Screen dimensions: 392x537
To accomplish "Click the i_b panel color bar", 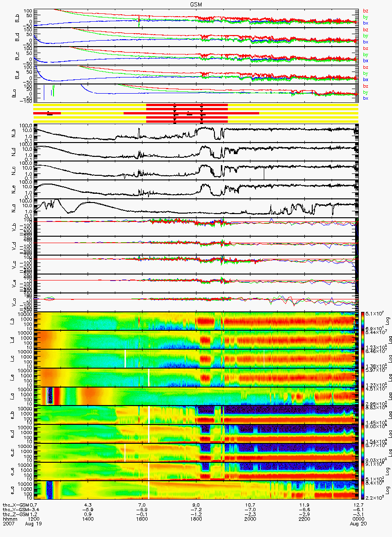I will (362, 321).
